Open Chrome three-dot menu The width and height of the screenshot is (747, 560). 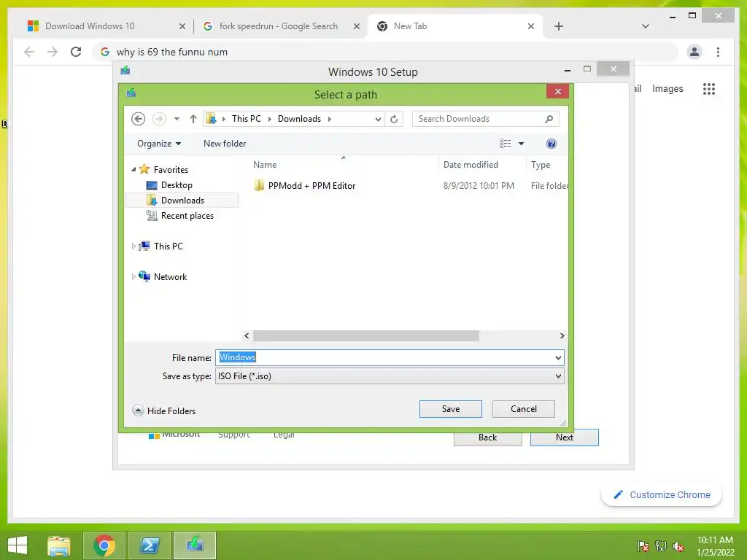718,52
